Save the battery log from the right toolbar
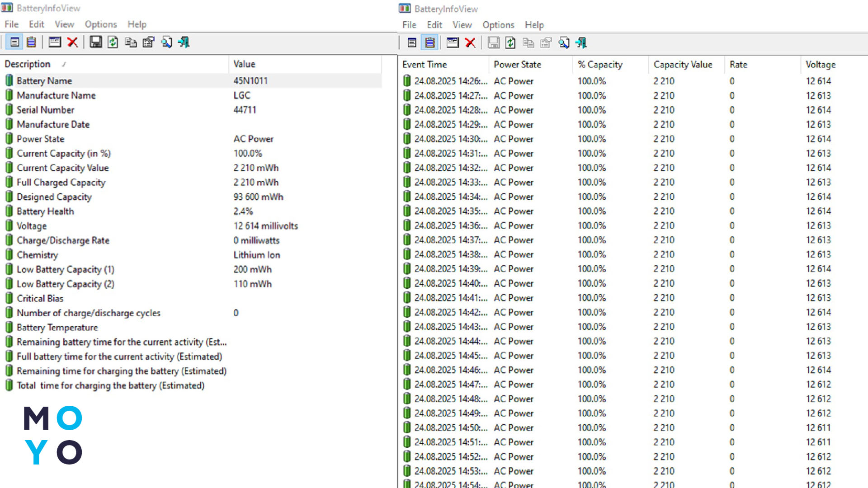This screenshot has height=488, width=868. click(x=493, y=43)
